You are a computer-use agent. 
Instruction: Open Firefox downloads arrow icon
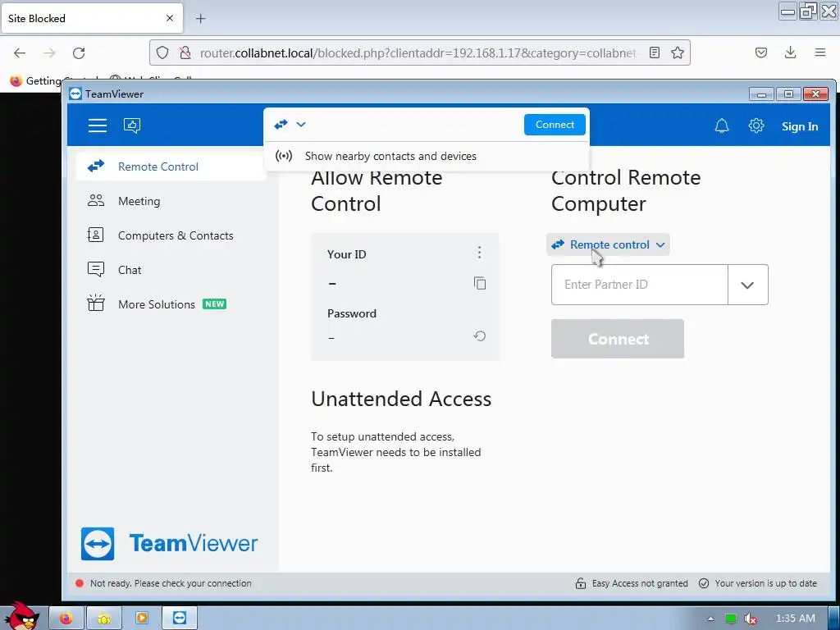[x=790, y=52]
